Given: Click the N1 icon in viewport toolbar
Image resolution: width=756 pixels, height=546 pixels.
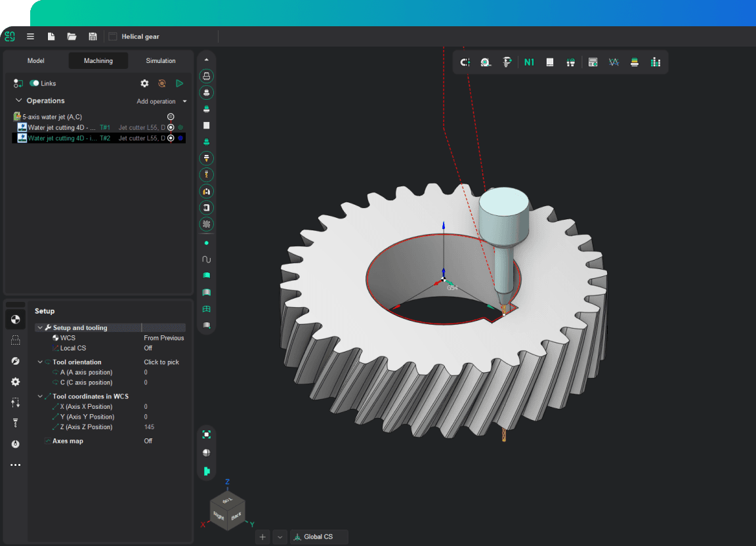Looking at the screenshot, I should pos(529,62).
